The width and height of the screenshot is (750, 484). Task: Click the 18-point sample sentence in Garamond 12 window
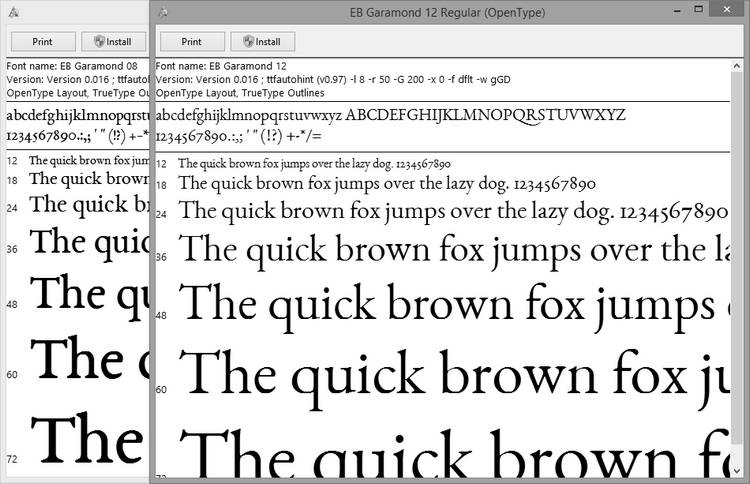(387, 184)
